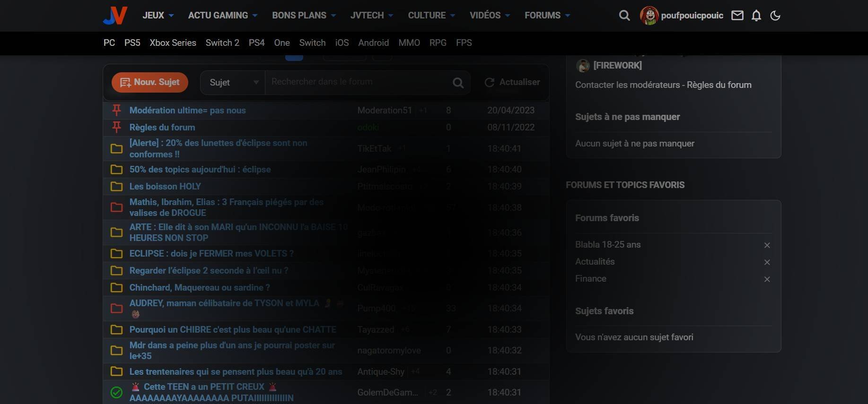Toggle dark mode moon icon
The height and width of the screenshot is (404, 868).
pos(775,16)
